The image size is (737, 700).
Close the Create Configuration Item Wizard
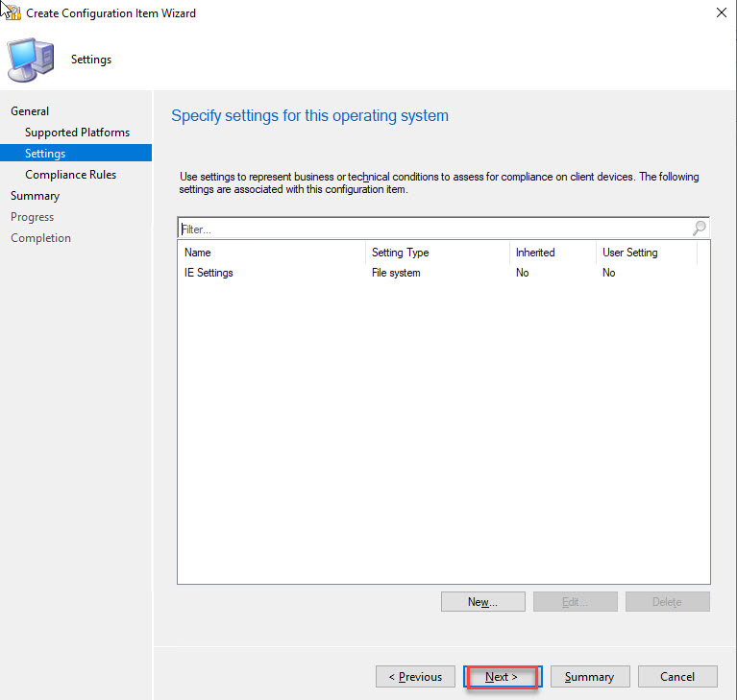coord(721,13)
